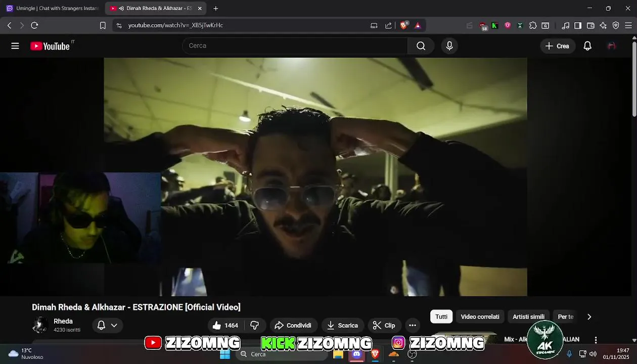Reload the page in browser toolbar

[x=34, y=25]
